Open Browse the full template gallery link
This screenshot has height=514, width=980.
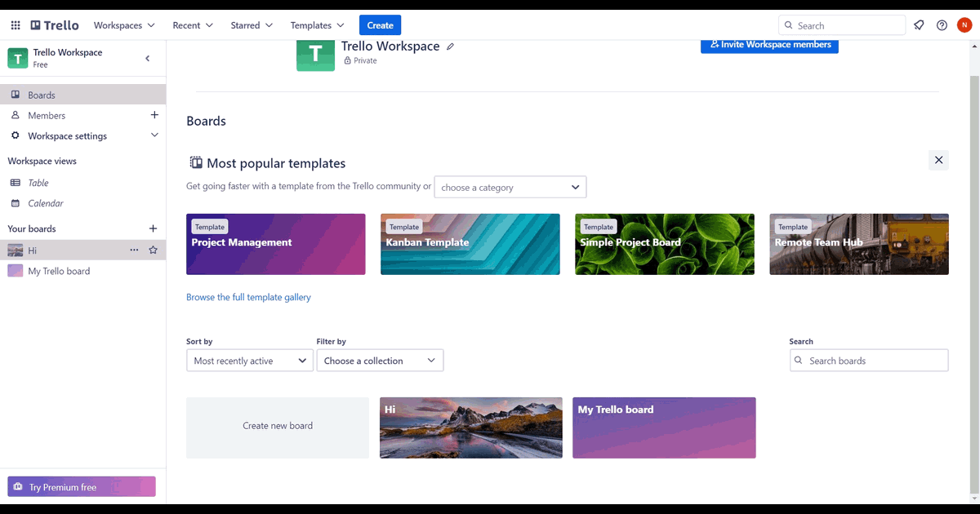(248, 297)
